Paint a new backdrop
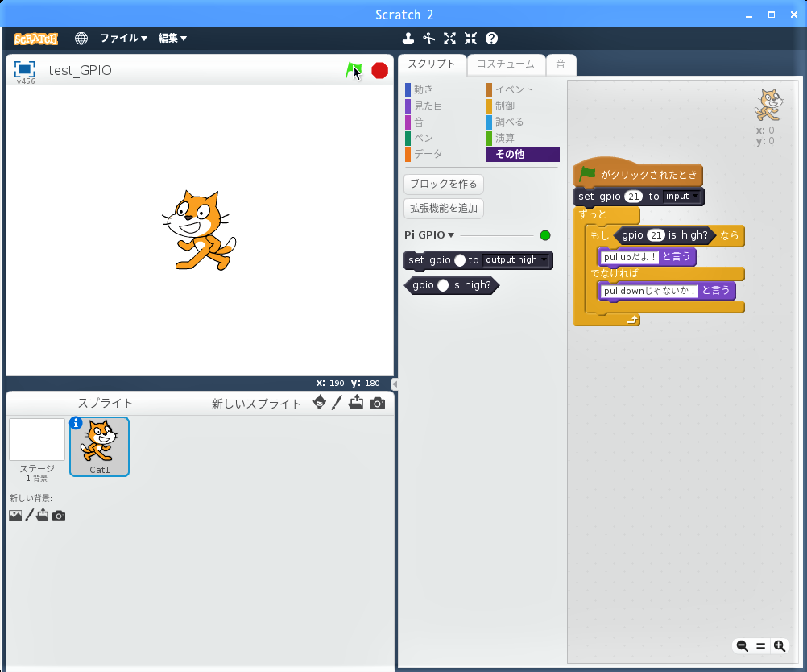The width and height of the screenshot is (807, 672). tap(29, 515)
